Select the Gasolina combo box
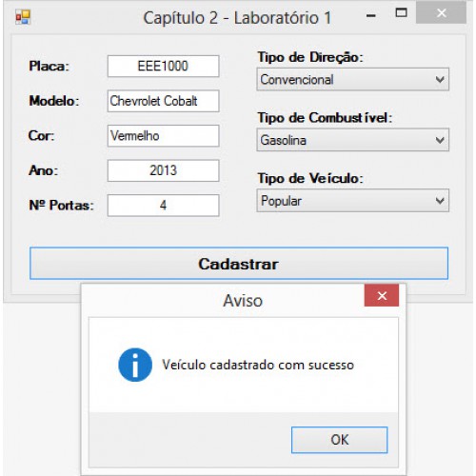This screenshot has height=476, width=476. pyautogui.click(x=352, y=140)
